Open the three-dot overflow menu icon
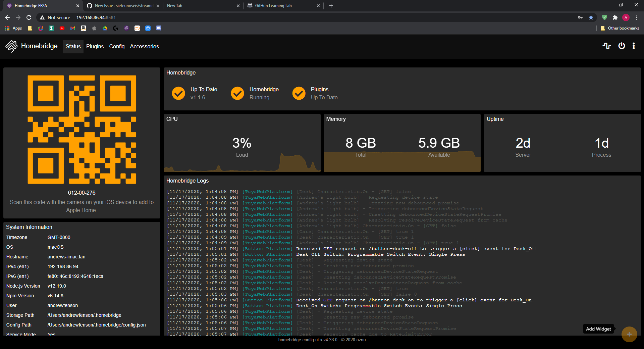This screenshot has width=644, height=349. (x=634, y=46)
